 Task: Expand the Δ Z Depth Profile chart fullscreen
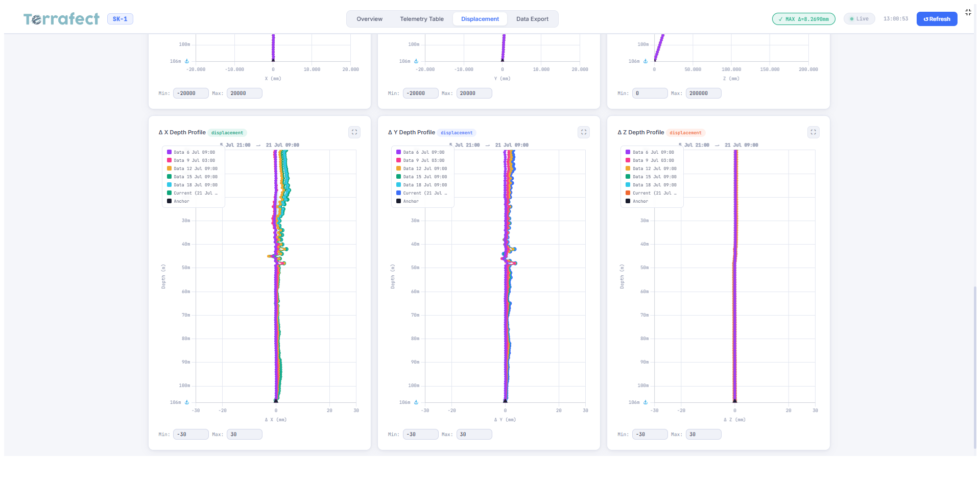click(814, 132)
